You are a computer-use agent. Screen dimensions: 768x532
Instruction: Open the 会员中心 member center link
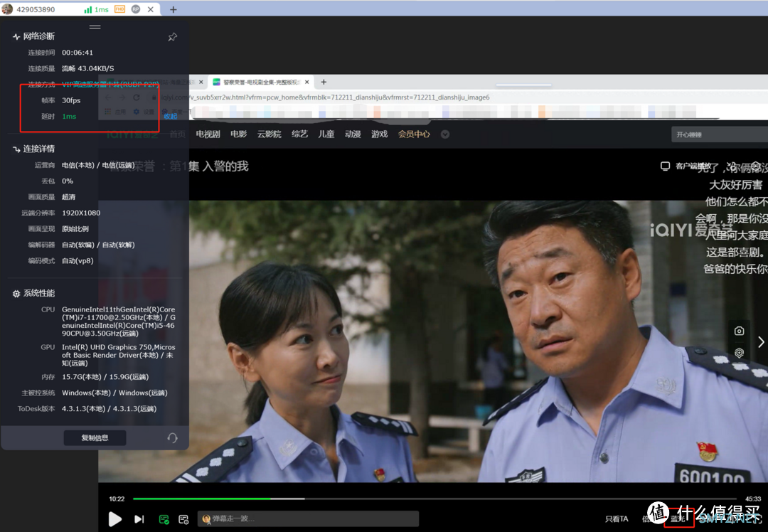(x=414, y=134)
